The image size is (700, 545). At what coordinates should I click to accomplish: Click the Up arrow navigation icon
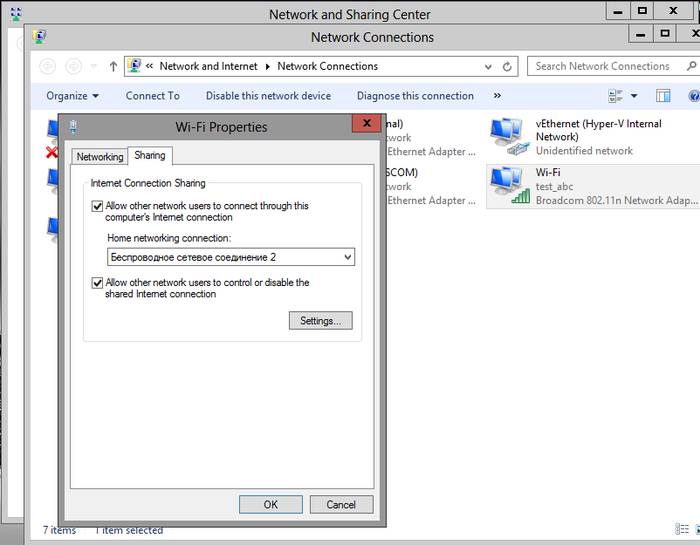pos(112,67)
